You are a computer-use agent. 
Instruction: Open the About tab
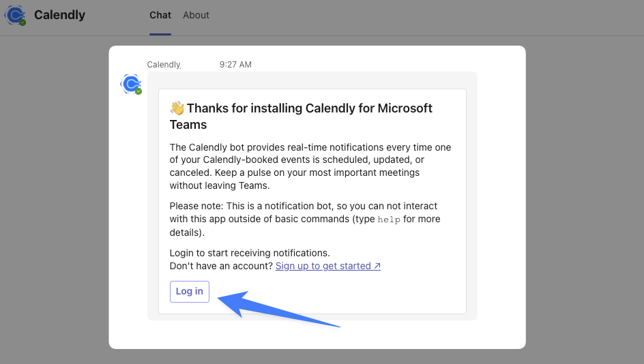pyautogui.click(x=196, y=15)
